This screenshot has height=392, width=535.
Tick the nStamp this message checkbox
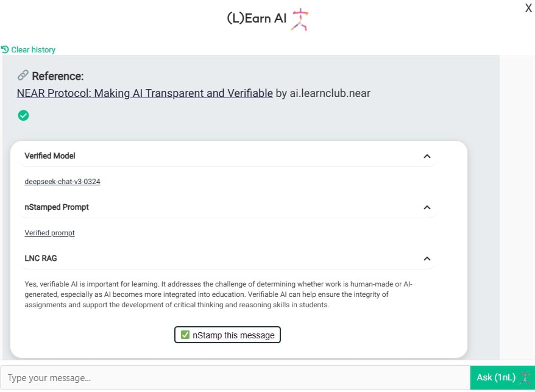pos(185,335)
